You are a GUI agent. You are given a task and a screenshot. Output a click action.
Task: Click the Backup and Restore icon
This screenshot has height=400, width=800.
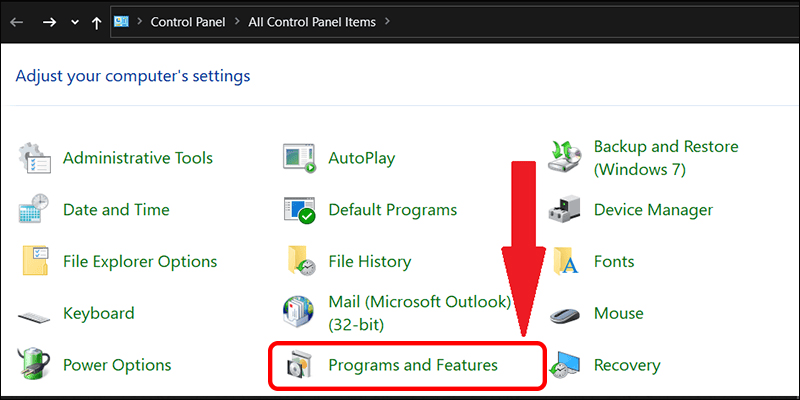coord(566,158)
